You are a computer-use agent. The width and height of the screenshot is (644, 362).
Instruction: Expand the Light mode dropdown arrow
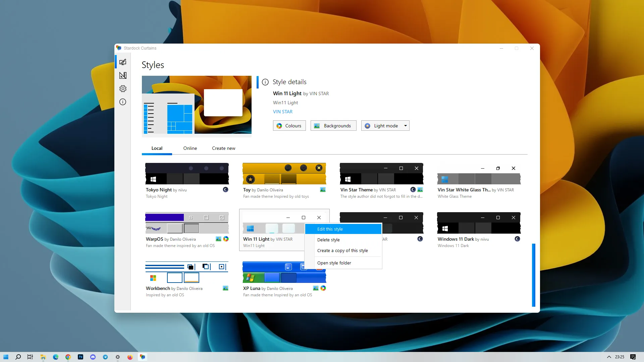[406, 126]
